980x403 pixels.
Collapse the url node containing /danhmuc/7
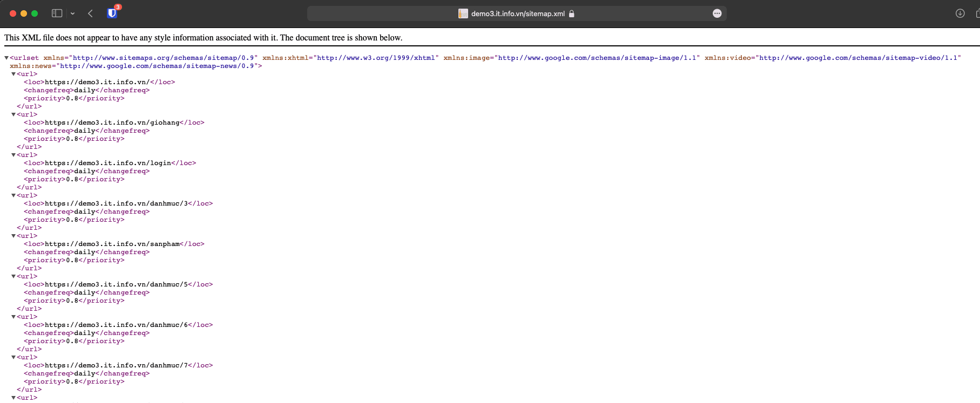click(x=13, y=357)
